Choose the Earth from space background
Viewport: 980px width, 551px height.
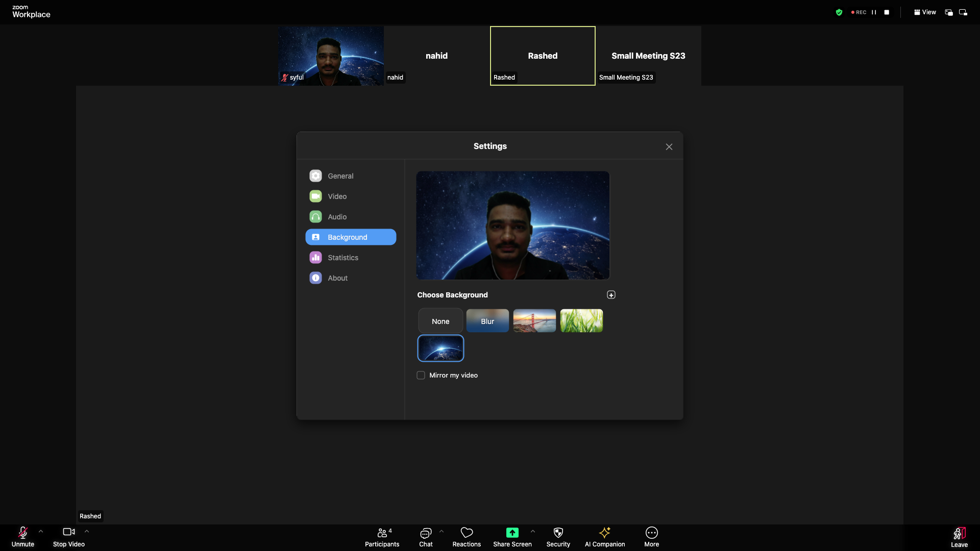440,348
